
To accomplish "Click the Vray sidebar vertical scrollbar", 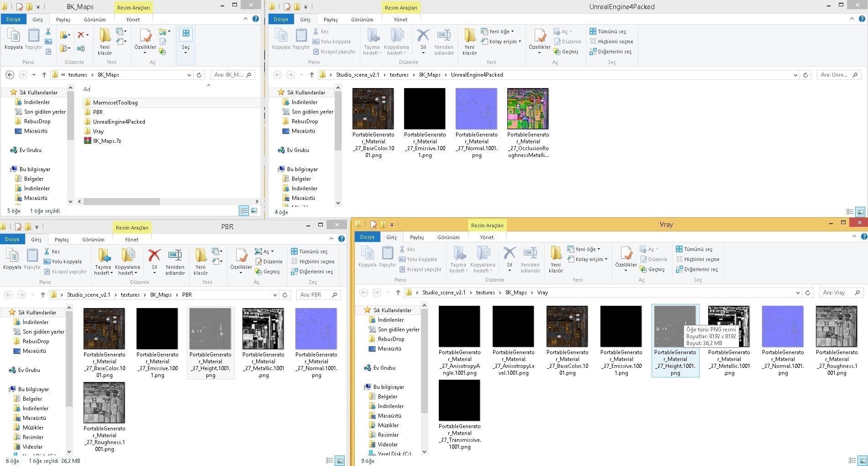I will [424, 361].
